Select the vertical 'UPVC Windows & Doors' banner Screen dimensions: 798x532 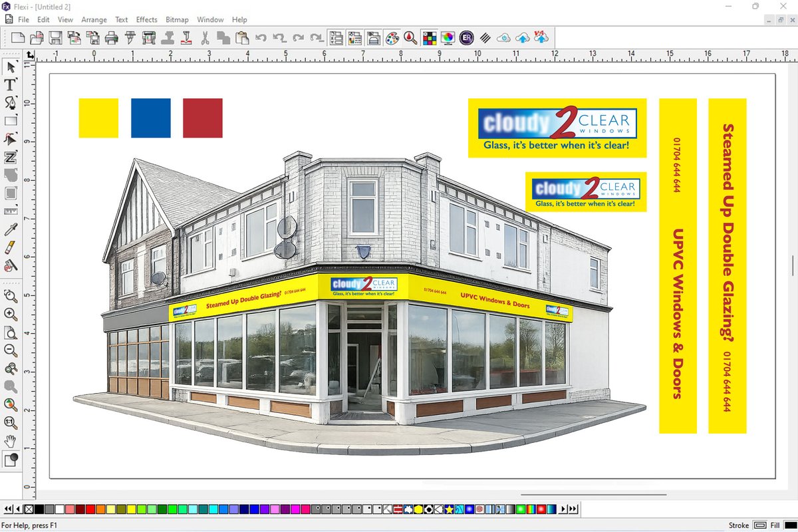(678, 266)
